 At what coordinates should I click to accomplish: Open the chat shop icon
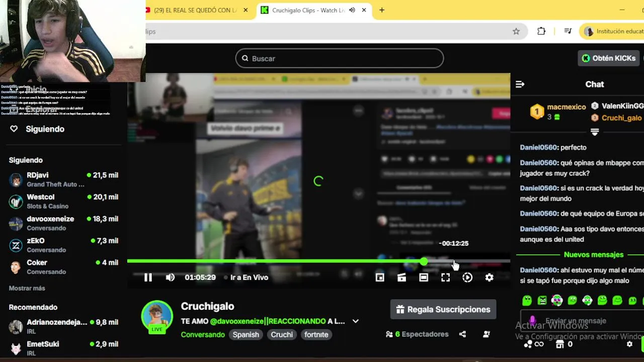click(560, 344)
